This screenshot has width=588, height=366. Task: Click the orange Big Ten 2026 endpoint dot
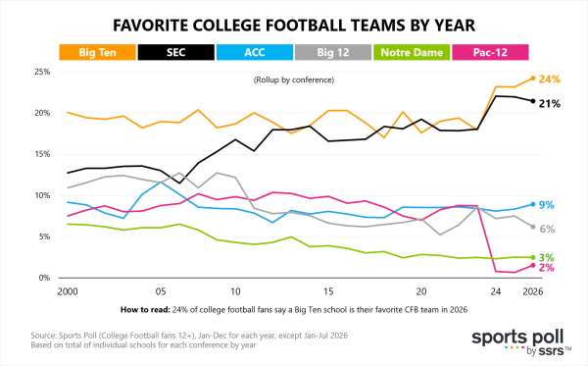[533, 78]
